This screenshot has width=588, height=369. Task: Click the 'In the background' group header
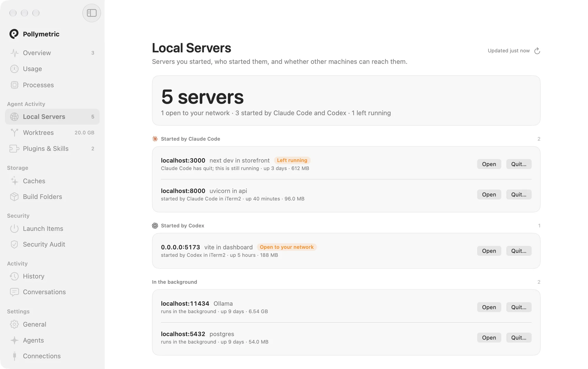click(174, 282)
